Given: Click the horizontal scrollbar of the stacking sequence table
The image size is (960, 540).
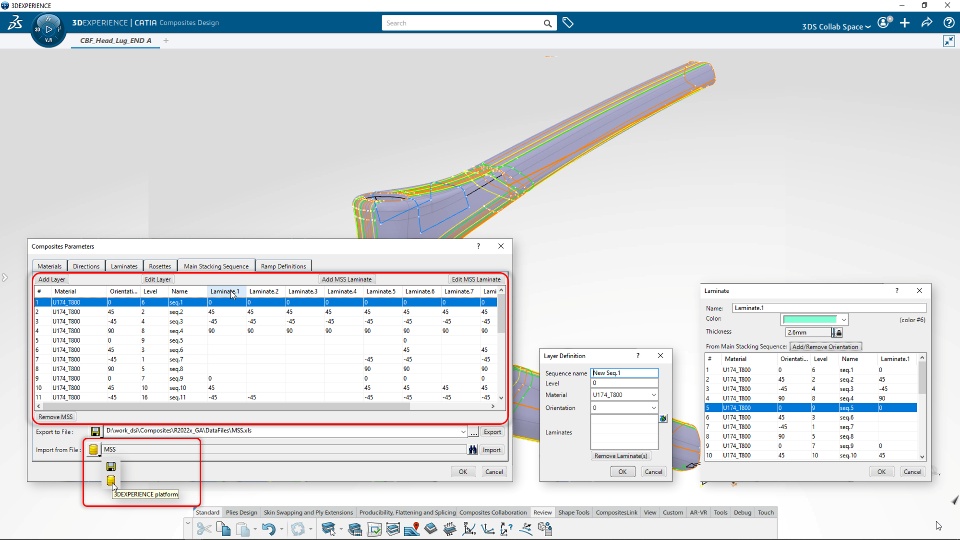Looking at the screenshot, I should coord(266,406).
